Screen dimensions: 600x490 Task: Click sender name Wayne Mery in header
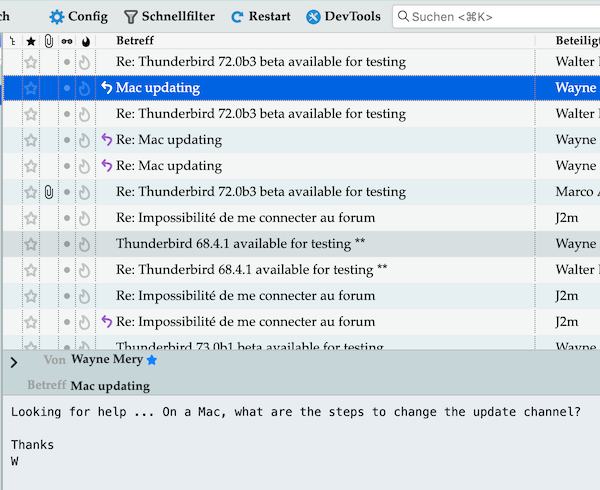click(107, 360)
